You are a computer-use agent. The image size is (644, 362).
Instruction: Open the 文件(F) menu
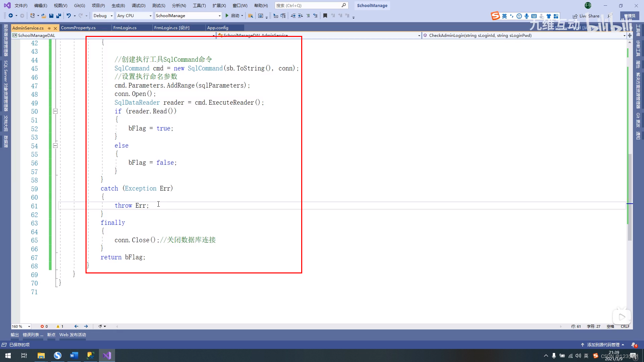point(21,6)
